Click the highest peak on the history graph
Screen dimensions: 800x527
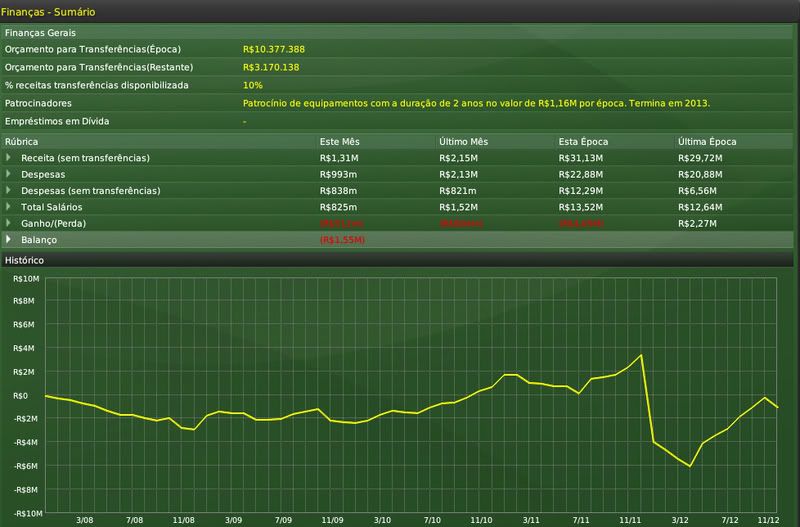(x=641, y=355)
